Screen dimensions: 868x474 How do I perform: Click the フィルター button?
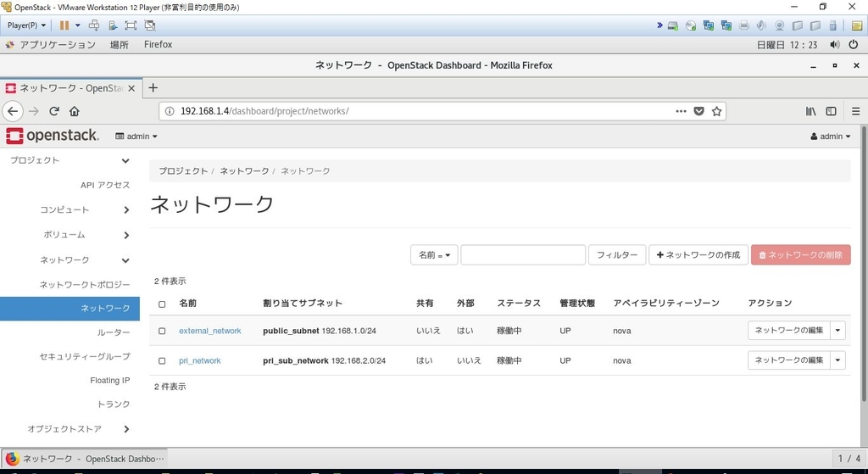tap(617, 254)
